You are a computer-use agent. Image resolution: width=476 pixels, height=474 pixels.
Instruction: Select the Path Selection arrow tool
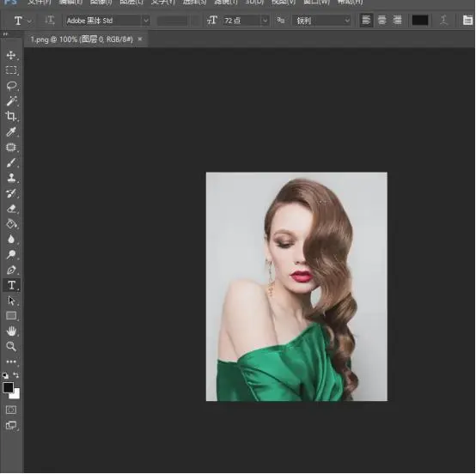(11, 301)
